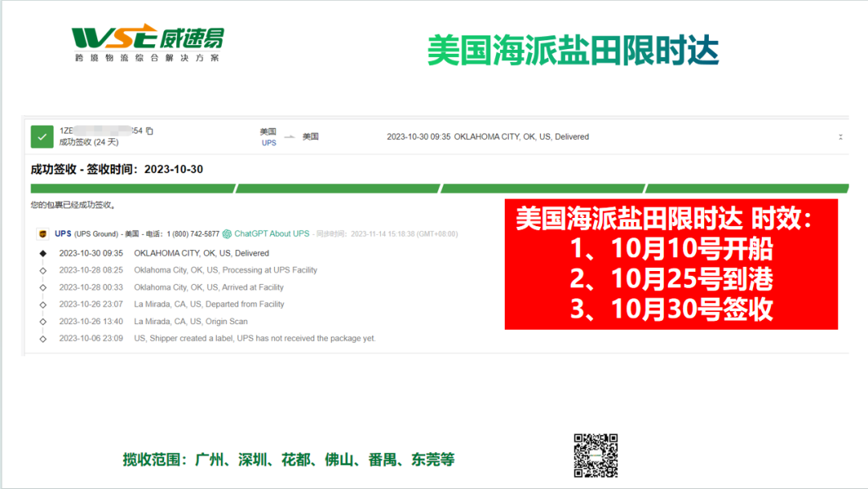
Task: Select the Processing at UPS Facility event
Action: tap(225, 270)
